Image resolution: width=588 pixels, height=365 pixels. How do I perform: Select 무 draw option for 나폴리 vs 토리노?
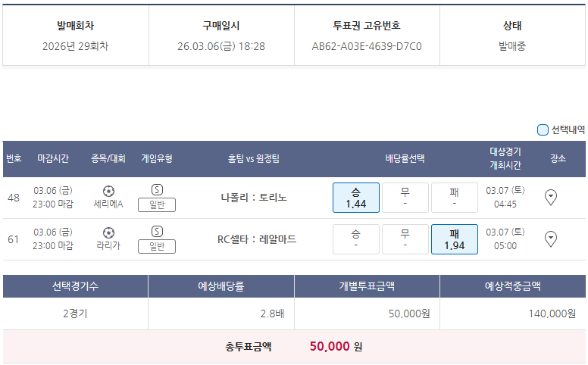tap(405, 198)
